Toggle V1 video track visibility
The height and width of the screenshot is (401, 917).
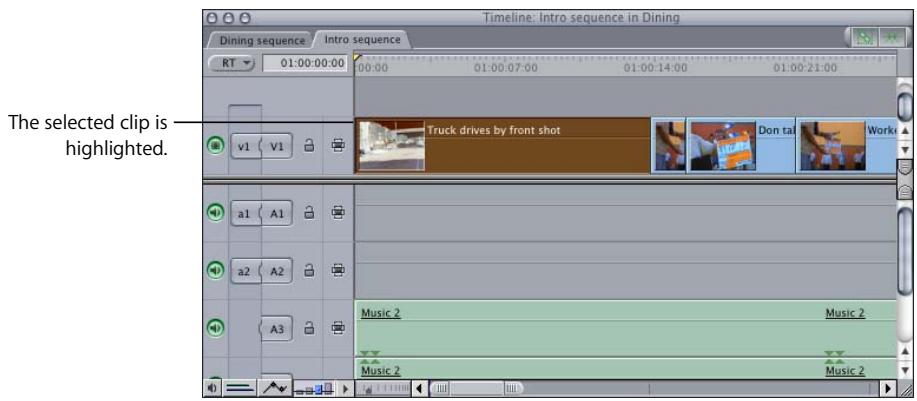[x=215, y=146]
